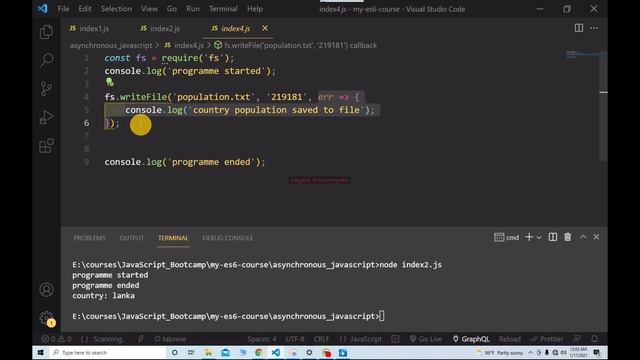Start Go Live server
Screen dimensions: 640x360
pyautogui.click(x=426, y=339)
